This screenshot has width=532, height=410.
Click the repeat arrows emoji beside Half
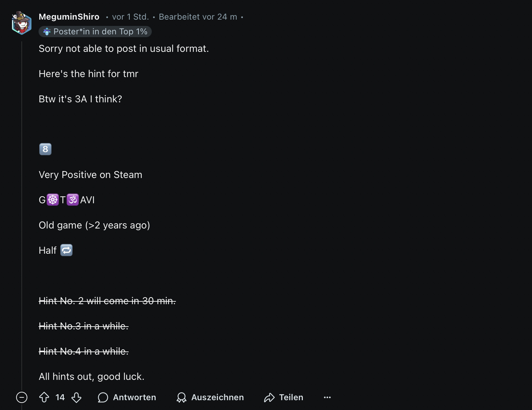[67, 250]
